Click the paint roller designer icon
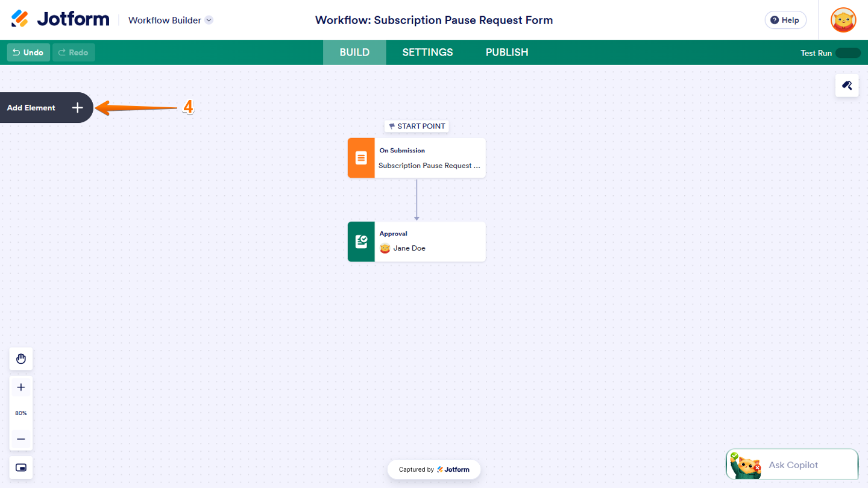The height and width of the screenshot is (488, 868). pos(847,86)
